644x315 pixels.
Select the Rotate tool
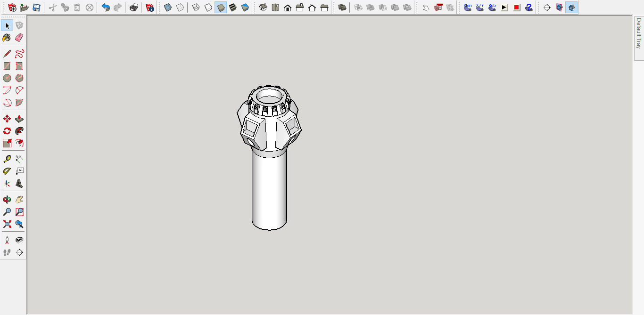click(x=7, y=131)
